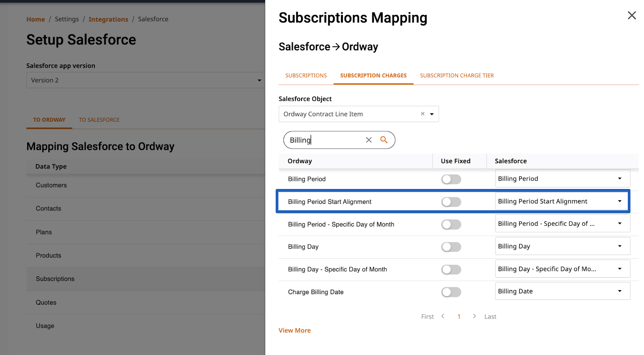This screenshot has height=355, width=644.
Task: Switch to the To Salesforce tab
Action: click(99, 120)
